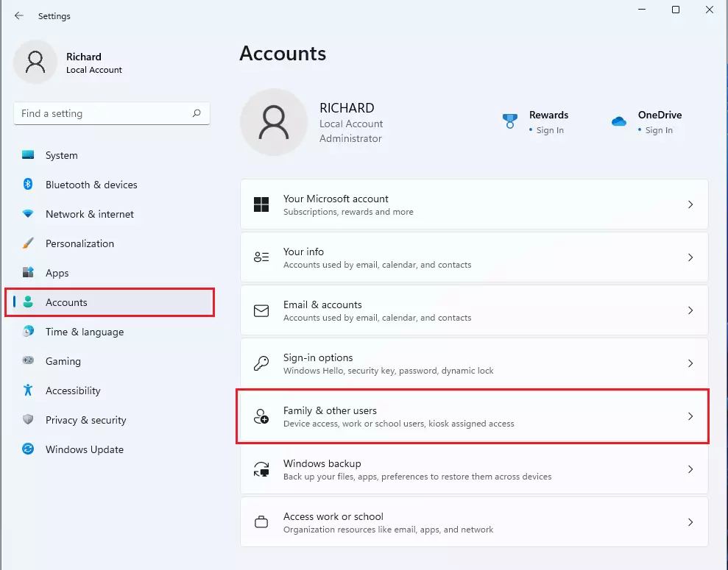Screen dimensions: 728x570
Task: Expand Your Microsoft account chevron
Action: (690, 204)
